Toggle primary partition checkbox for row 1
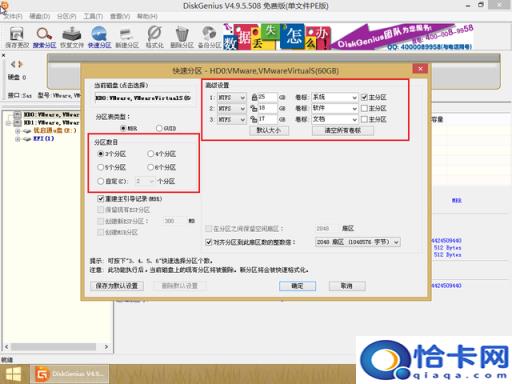This screenshot has width=512, height=384. [364, 97]
